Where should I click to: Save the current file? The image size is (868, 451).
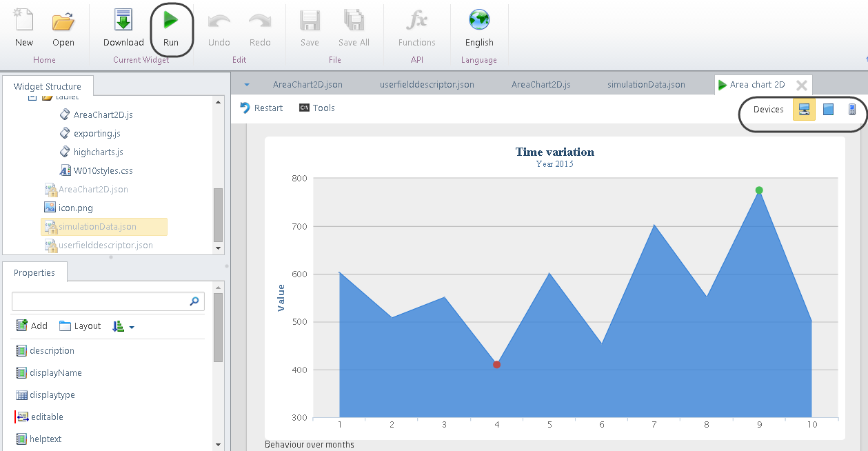(310, 28)
